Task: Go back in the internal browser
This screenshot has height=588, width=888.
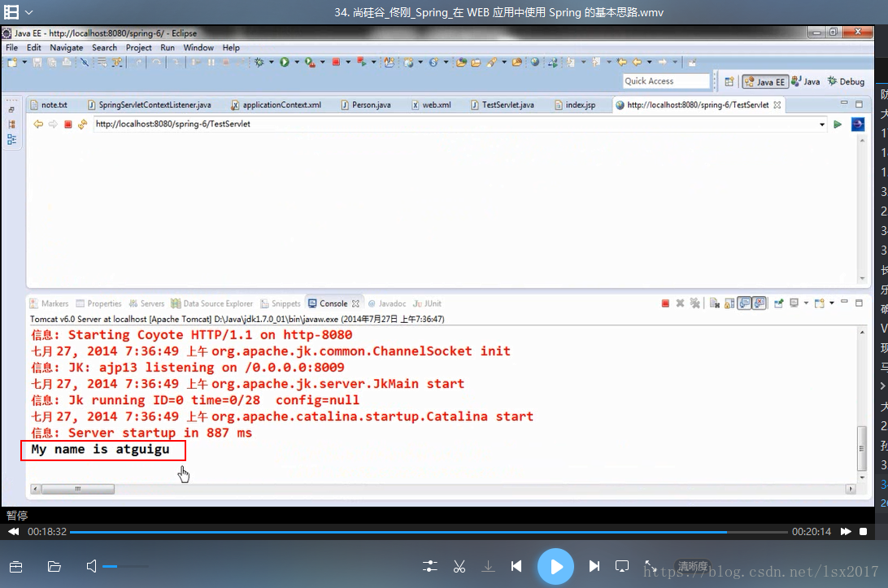Action: tap(38, 124)
